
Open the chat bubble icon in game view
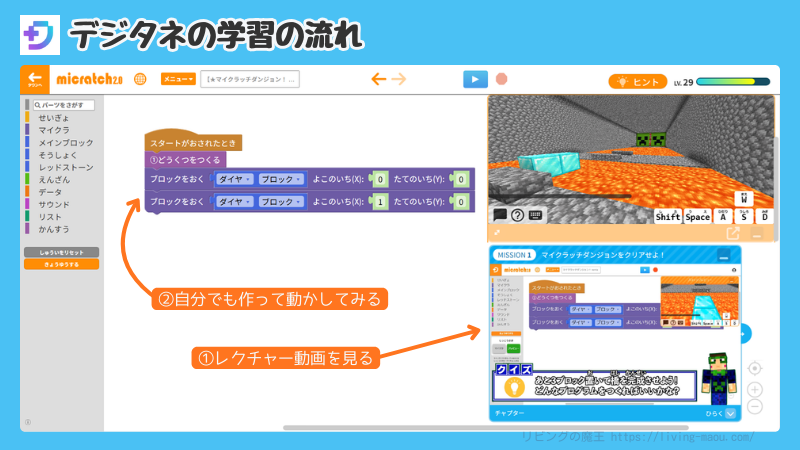(500, 215)
